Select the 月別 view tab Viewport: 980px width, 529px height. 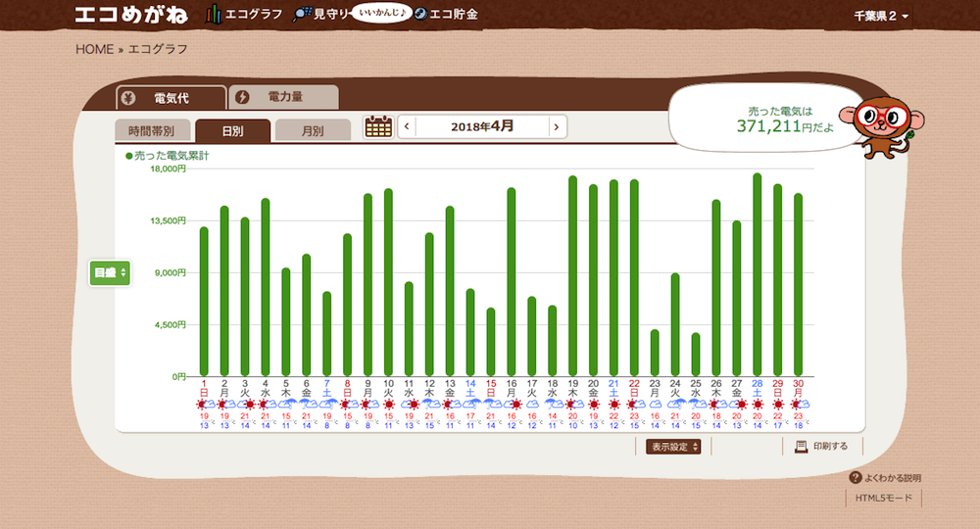pos(313,130)
